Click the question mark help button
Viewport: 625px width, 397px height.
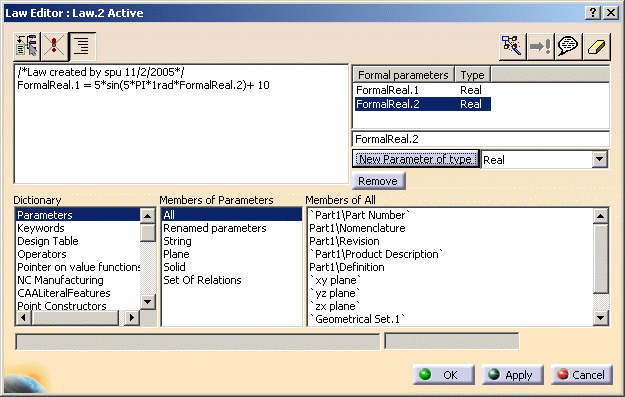tap(593, 13)
